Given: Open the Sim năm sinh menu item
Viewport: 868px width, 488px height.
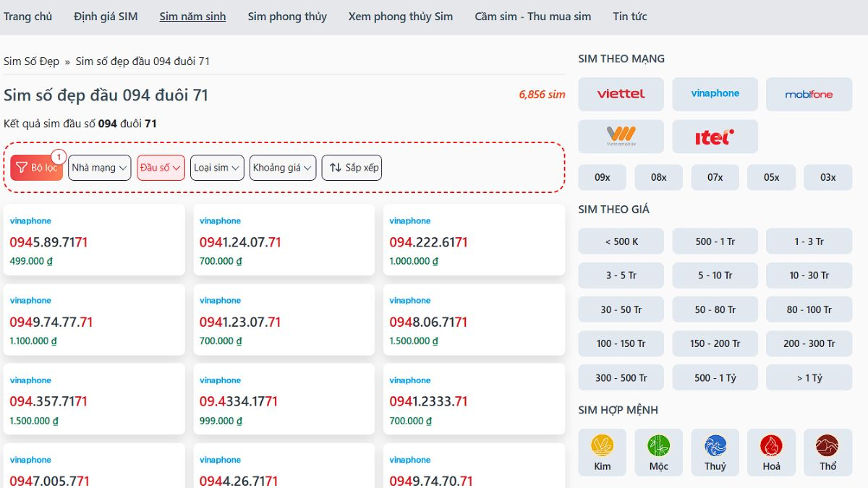Looking at the screenshot, I should (192, 17).
